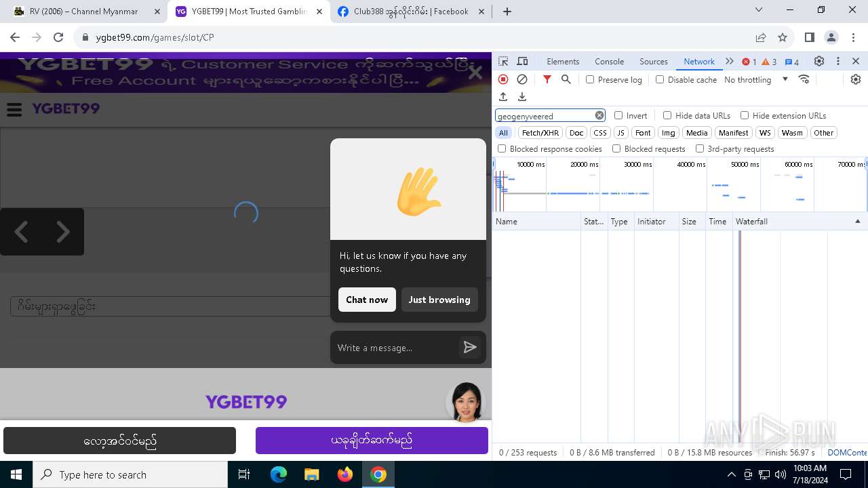Show the red errors count
The image size is (868, 488).
pyautogui.click(x=749, y=62)
